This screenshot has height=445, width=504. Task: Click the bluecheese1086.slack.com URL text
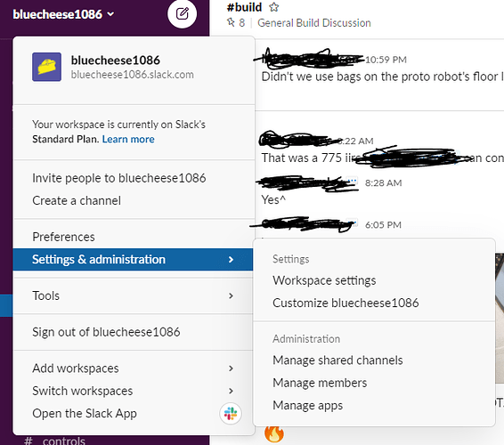point(132,75)
